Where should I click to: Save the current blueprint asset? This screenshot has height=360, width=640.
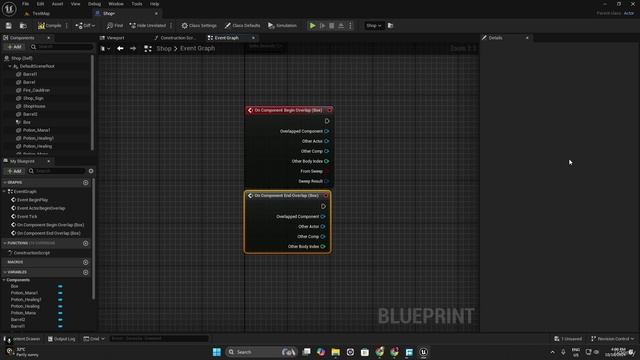pos(9,26)
